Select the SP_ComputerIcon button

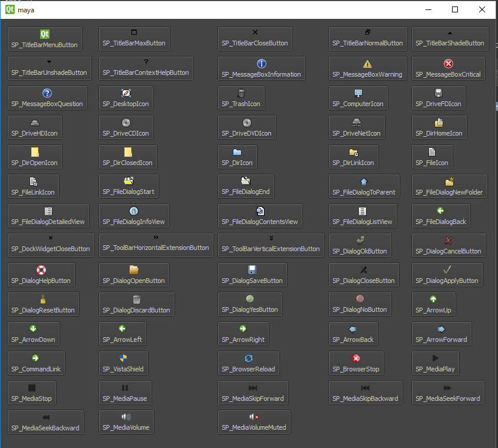click(358, 98)
